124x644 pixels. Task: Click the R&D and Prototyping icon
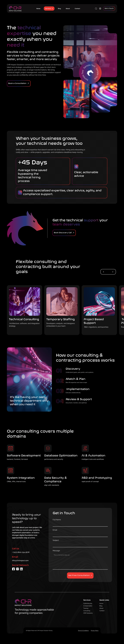(85, 471)
